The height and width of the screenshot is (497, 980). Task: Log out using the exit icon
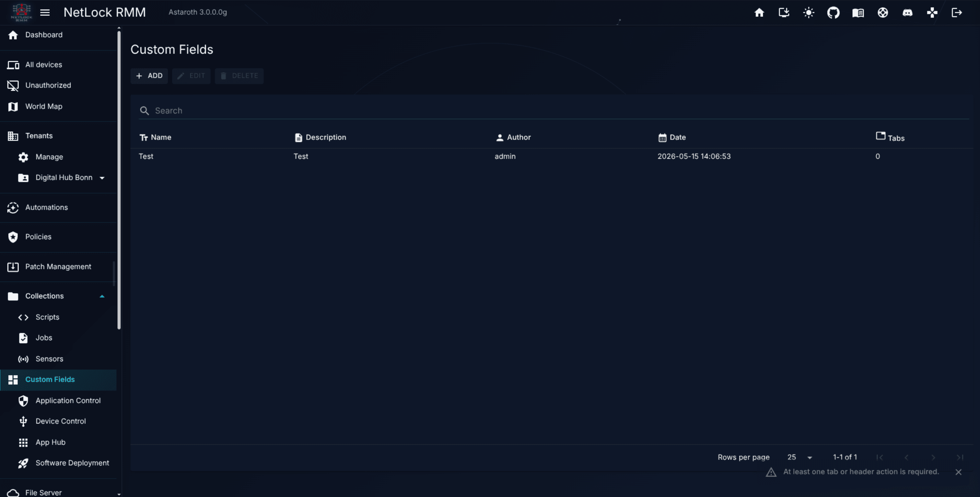[956, 13]
